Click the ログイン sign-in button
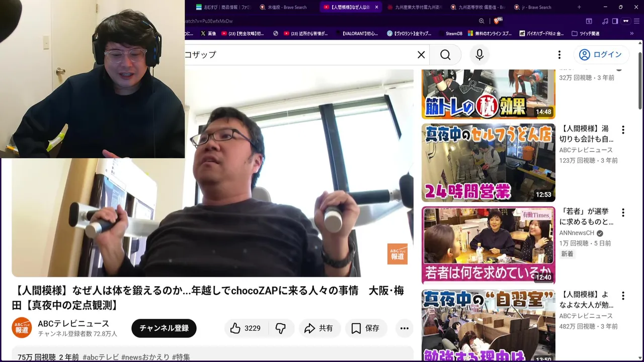Image resolution: width=644 pixels, height=362 pixels. coord(601,55)
